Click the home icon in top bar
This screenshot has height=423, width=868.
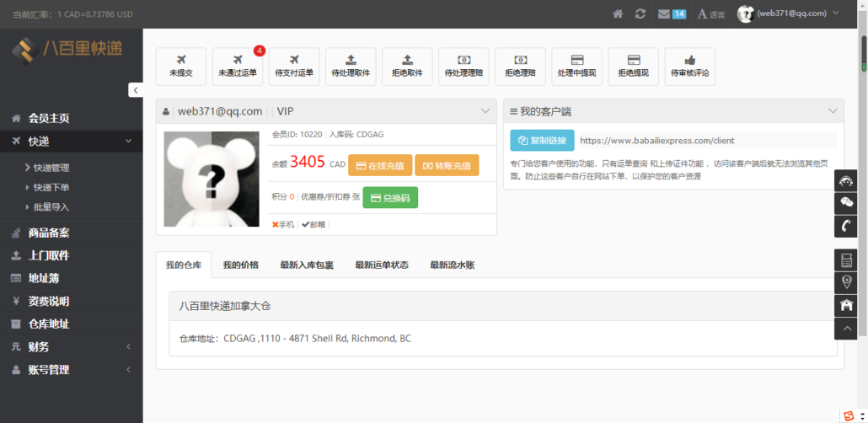tap(618, 13)
